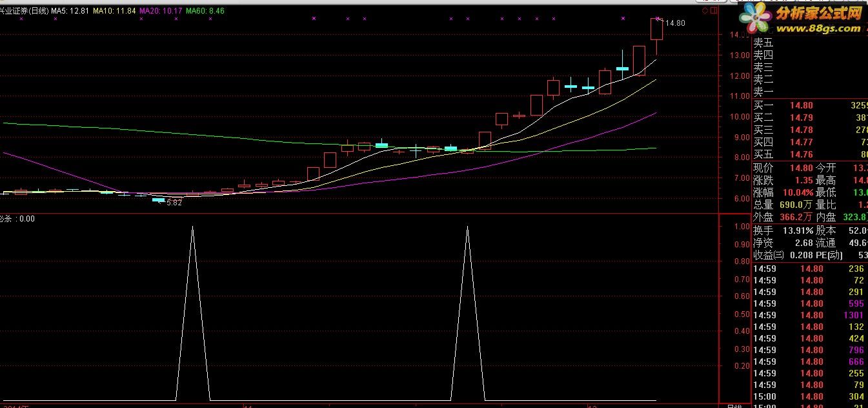Click the 收益(三) value 0.208

[x=800, y=255]
